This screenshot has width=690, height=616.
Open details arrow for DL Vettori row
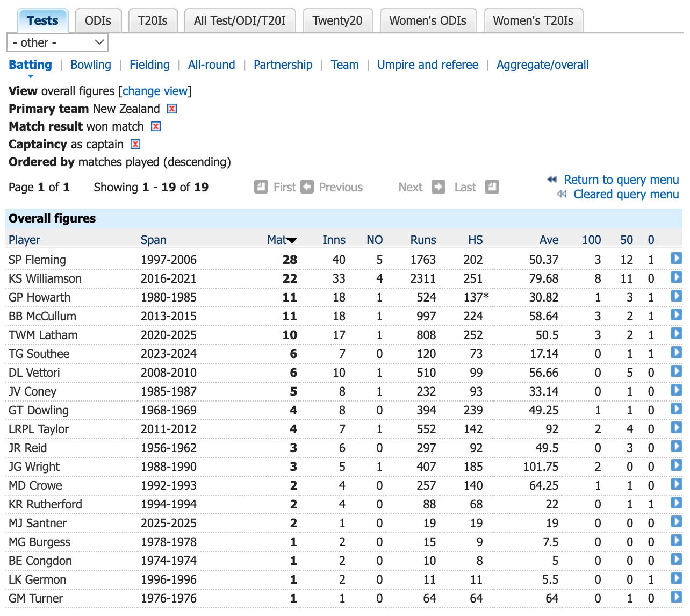[x=677, y=371]
